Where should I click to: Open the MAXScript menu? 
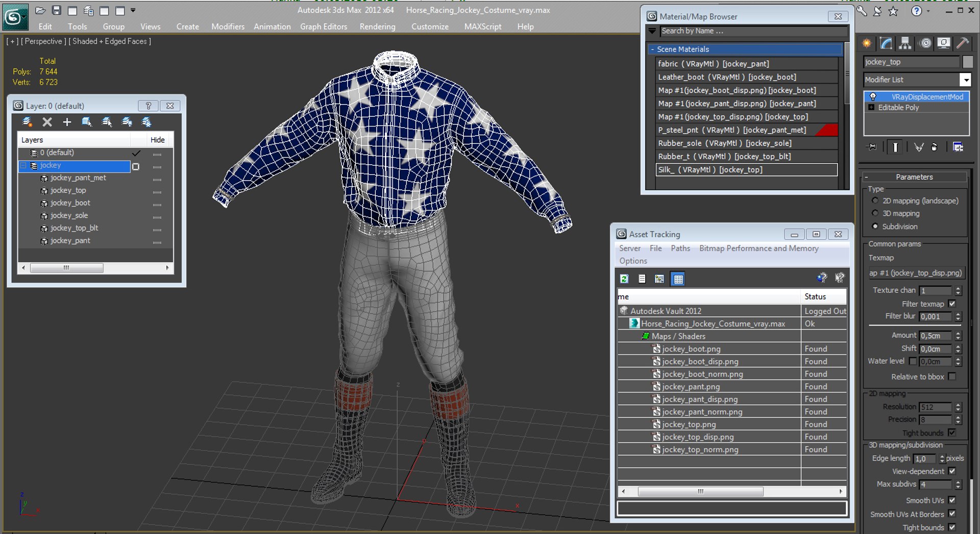tap(483, 27)
